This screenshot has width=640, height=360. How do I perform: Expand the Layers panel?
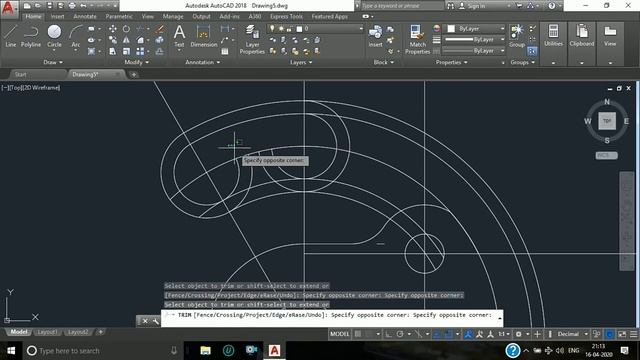pos(301,62)
